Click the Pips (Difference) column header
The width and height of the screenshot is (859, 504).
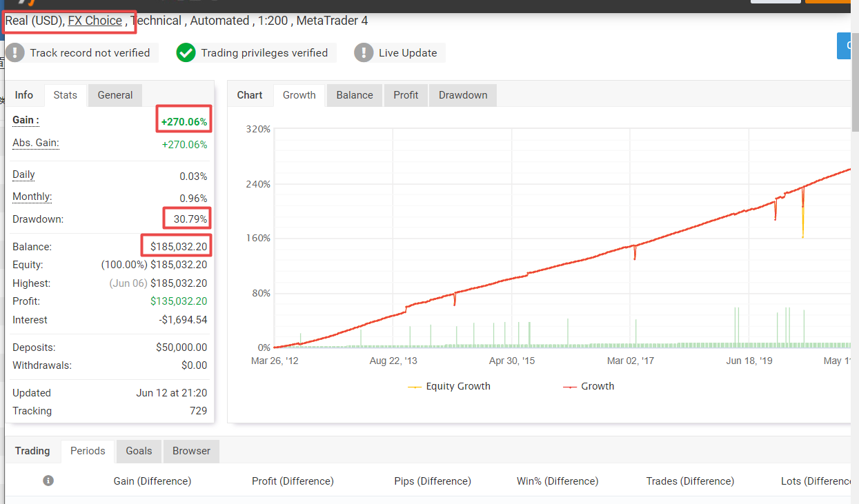click(x=433, y=481)
